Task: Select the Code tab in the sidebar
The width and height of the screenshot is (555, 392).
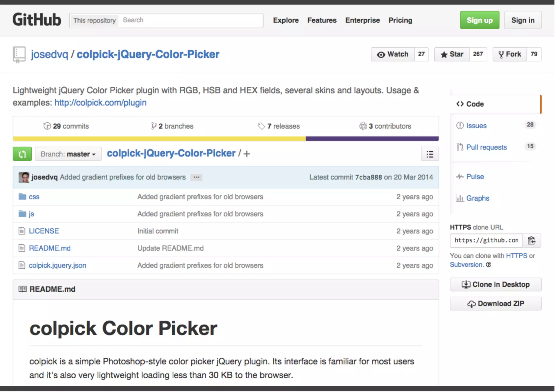Action: click(x=495, y=104)
